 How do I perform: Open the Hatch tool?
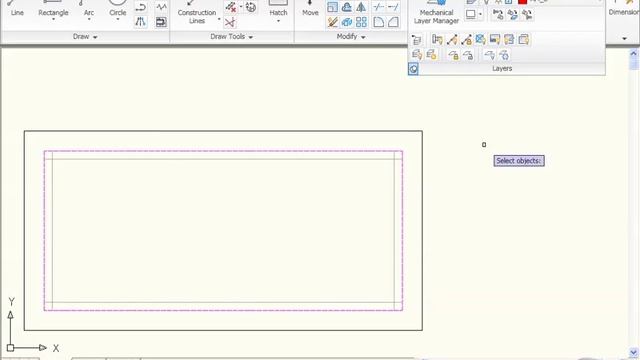pos(278,10)
